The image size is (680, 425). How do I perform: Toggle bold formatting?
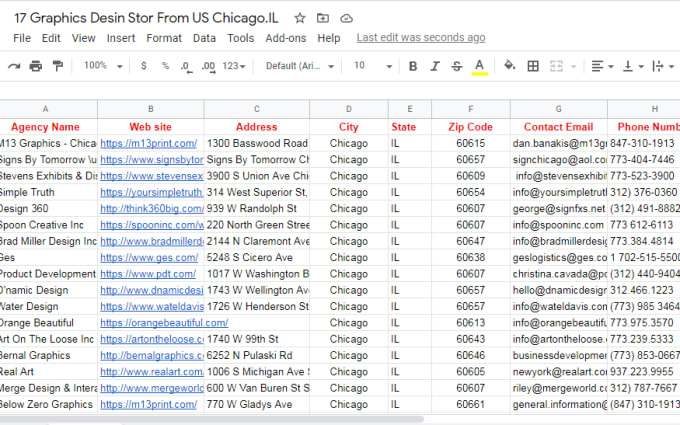[413, 66]
